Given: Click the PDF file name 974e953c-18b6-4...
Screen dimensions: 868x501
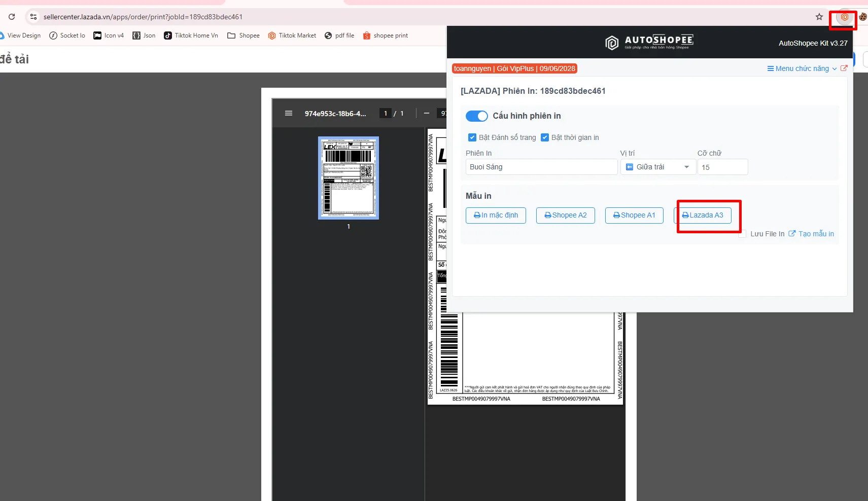Looking at the screenshot, I should tap(335, 114).
